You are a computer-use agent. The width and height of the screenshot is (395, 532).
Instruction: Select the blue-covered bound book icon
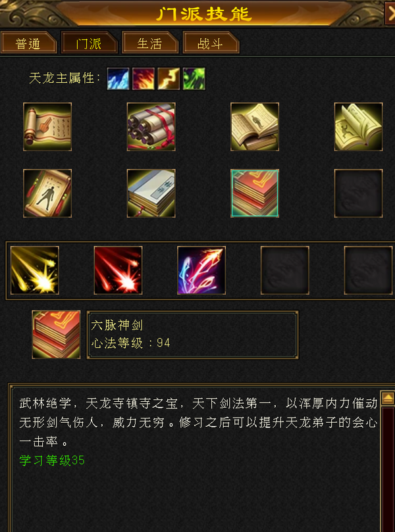click(151, 193)
